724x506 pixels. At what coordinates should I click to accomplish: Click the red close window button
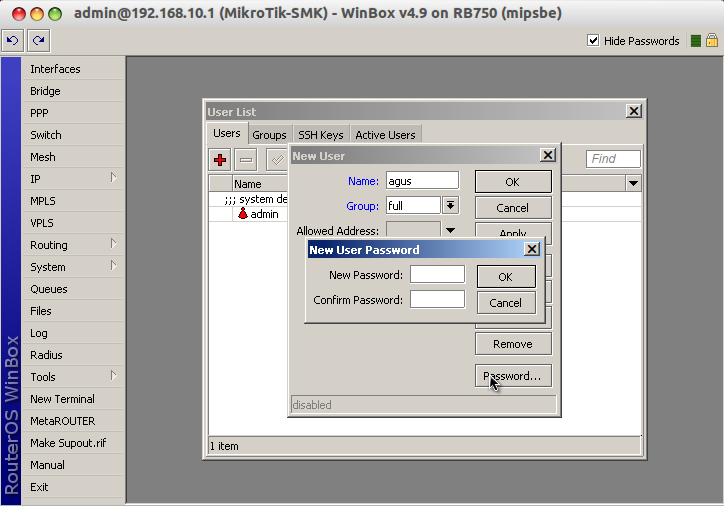pos(19,14)
